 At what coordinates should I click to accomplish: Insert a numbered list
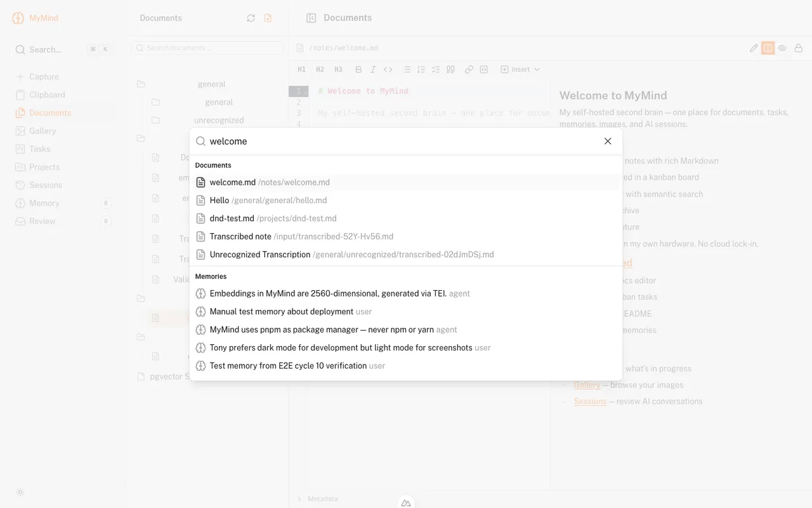(x=421, y=69)
